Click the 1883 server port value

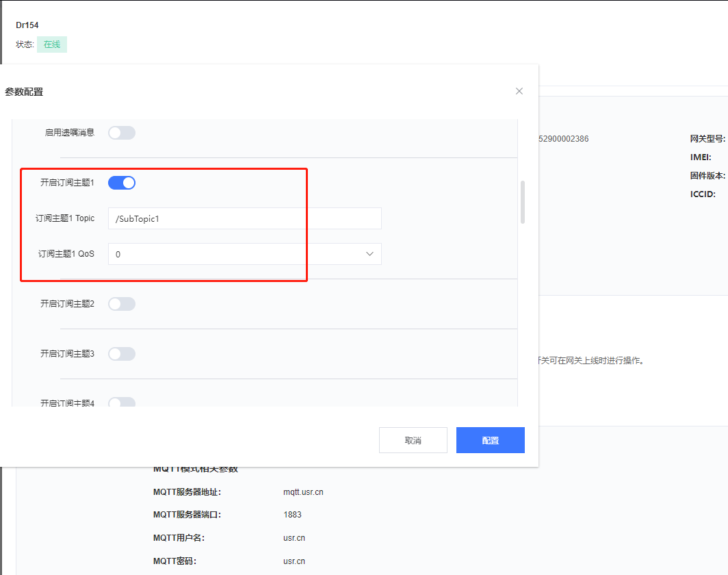coord(292,515)
